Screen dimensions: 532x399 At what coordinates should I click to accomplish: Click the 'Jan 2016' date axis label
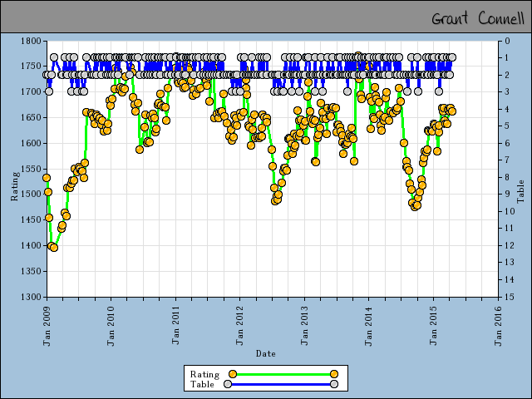tap(498, 326)
